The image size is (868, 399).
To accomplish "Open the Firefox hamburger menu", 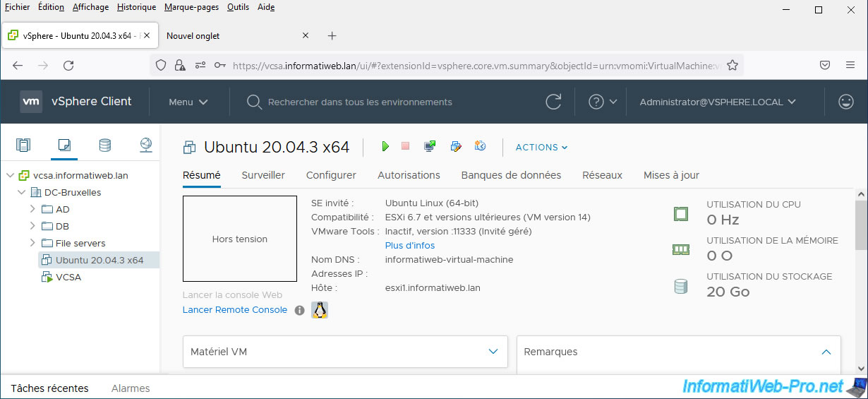I will pyautogui.click(x=850, y=65).
